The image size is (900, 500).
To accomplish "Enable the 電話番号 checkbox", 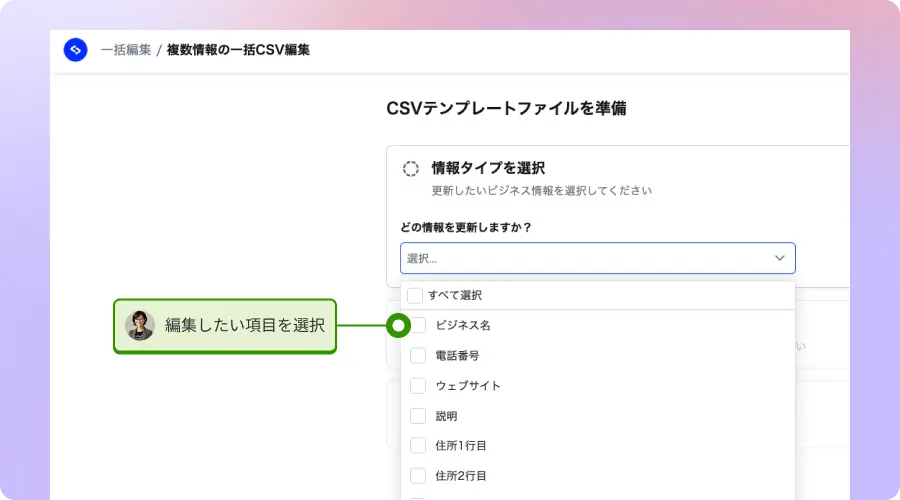I will 418,355.
